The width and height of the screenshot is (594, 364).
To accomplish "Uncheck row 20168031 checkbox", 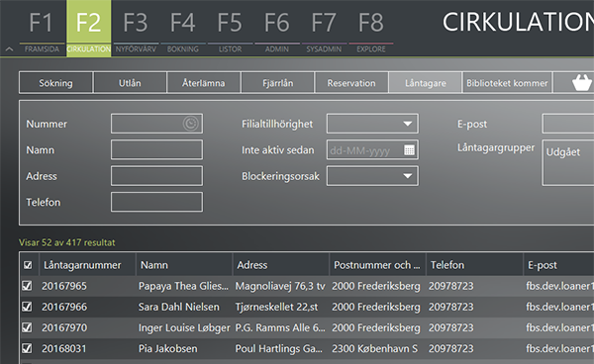I will [27, 348].
